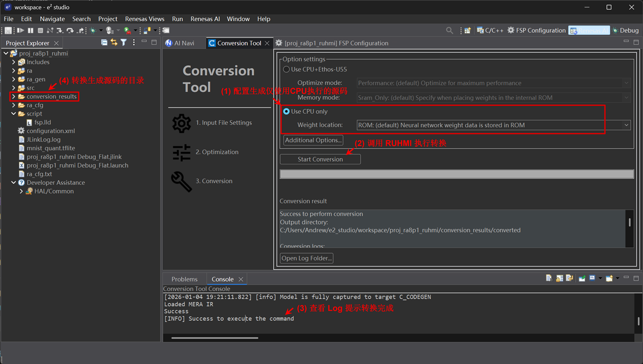This screenshot has height=364, width=643.
Task: Click the Console horizontal scrollbar
Action: pos(214,338)
